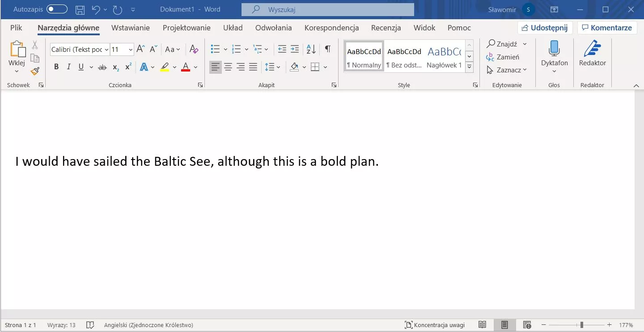Click the Redo icon in title bar
This screenshot has height=332, width=644.
(x=117, y=9)
